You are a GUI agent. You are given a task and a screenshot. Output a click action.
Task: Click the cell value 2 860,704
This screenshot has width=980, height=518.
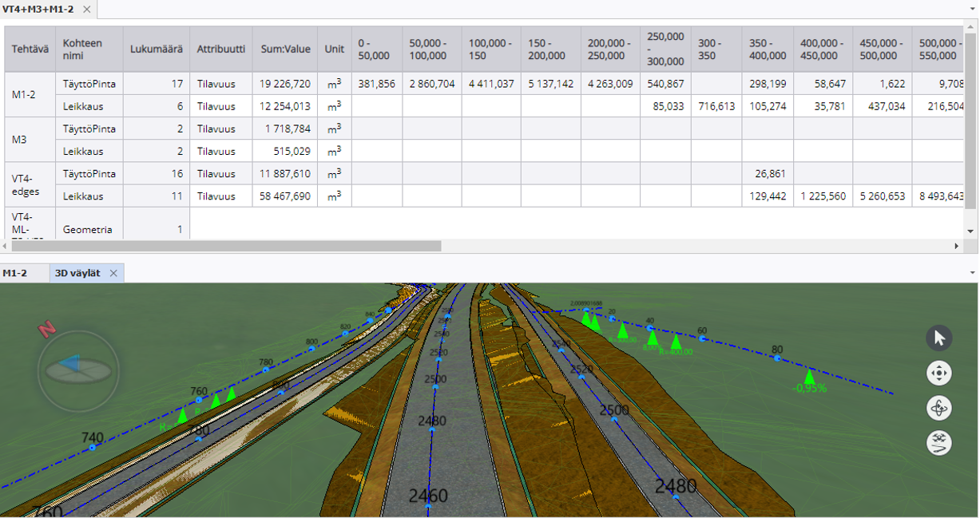pyautogui.click(x=432, y=84)
